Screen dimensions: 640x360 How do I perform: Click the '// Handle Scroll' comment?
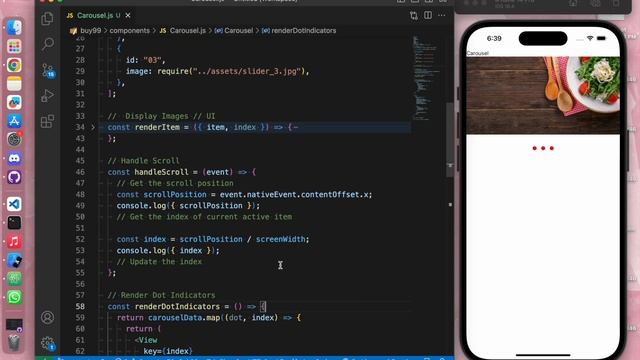[144, 161]
